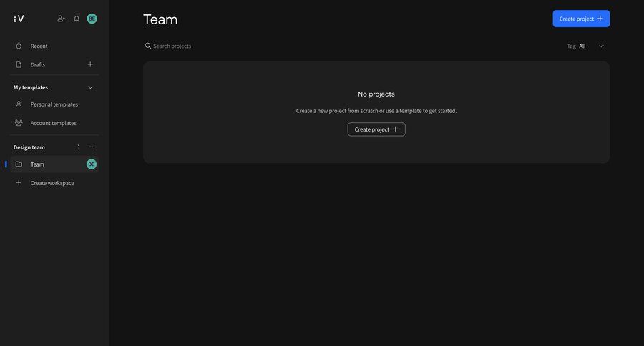Click the BE avatar on Team row
Image resolution: width=644 pixels, height=346 pixels.
(92, 164)
